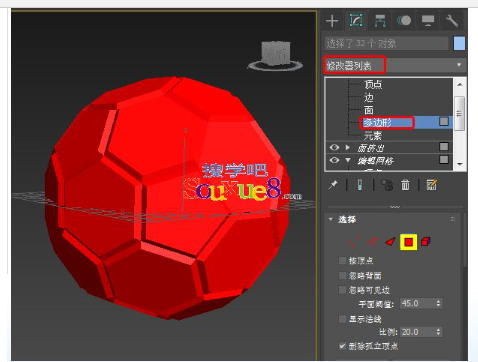478x362 pixels.
Task: Toggle the Pin Stack icon
Action: 333,185
